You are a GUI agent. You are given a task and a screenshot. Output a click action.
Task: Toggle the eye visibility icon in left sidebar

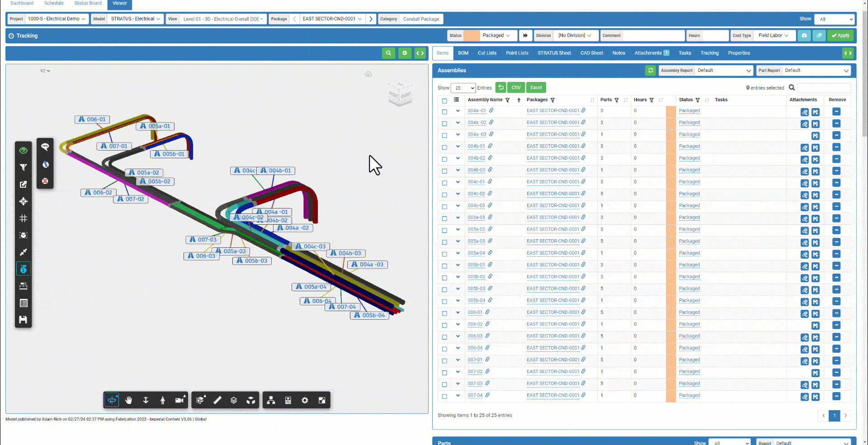coord(24,150)
